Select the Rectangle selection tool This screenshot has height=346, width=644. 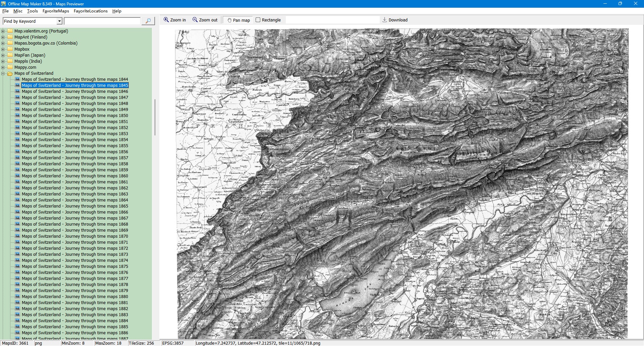[268, 20]
